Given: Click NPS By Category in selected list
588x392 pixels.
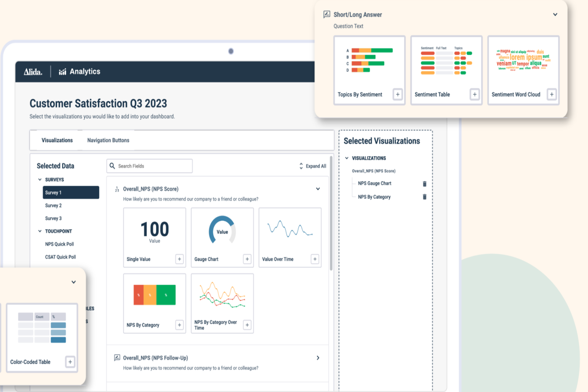Looking at the screenshot, I should pos(374,197).
